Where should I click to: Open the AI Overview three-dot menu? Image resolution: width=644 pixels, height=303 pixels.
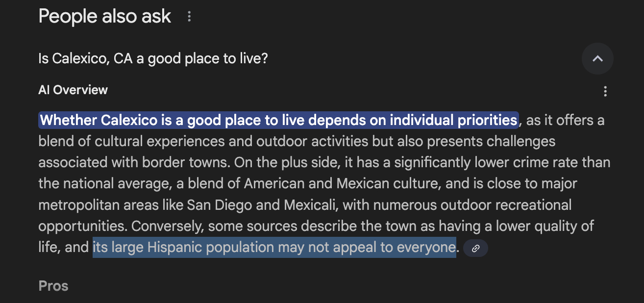click(x=606, y=91)
